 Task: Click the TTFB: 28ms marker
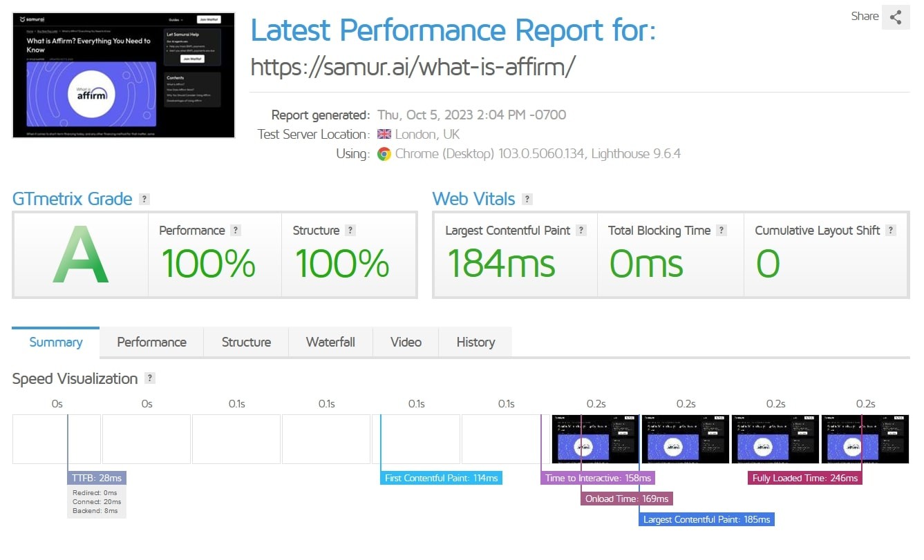click(x=97, y=478)
